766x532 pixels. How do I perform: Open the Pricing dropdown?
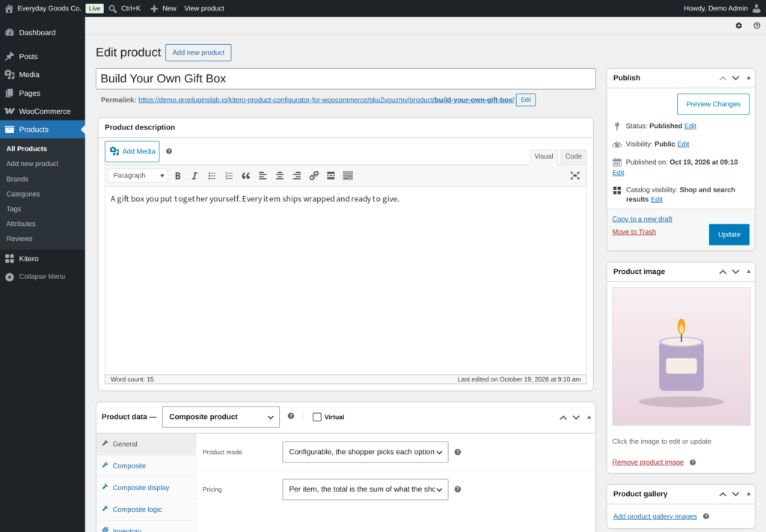[365, 489]
